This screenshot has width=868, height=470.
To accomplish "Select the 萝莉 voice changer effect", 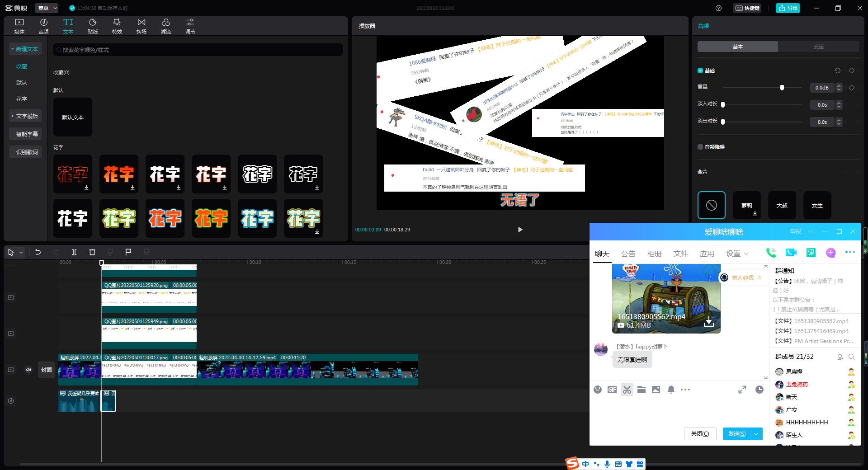I will coord(747,205).
